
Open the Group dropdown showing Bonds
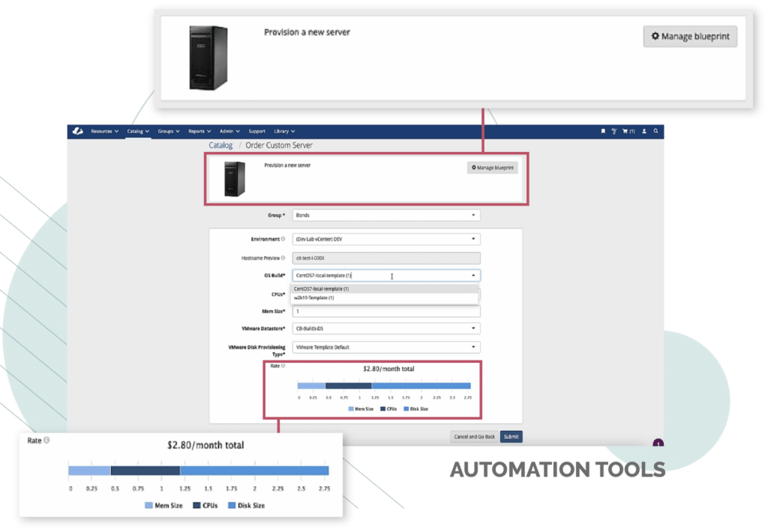pos(385,215)
